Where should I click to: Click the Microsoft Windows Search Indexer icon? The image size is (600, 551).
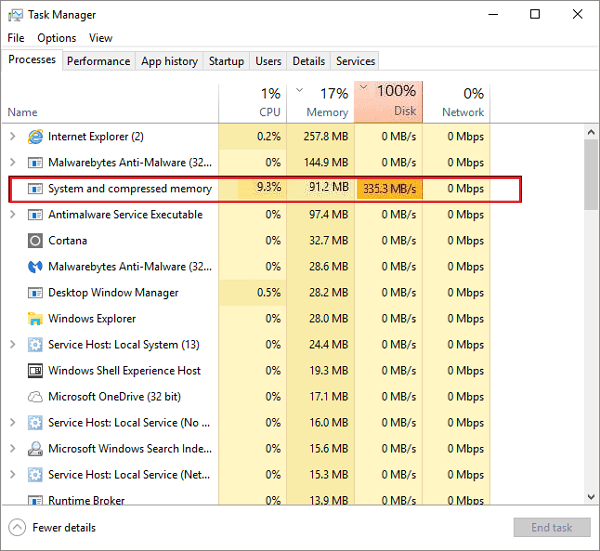click(x=35, y=449)
